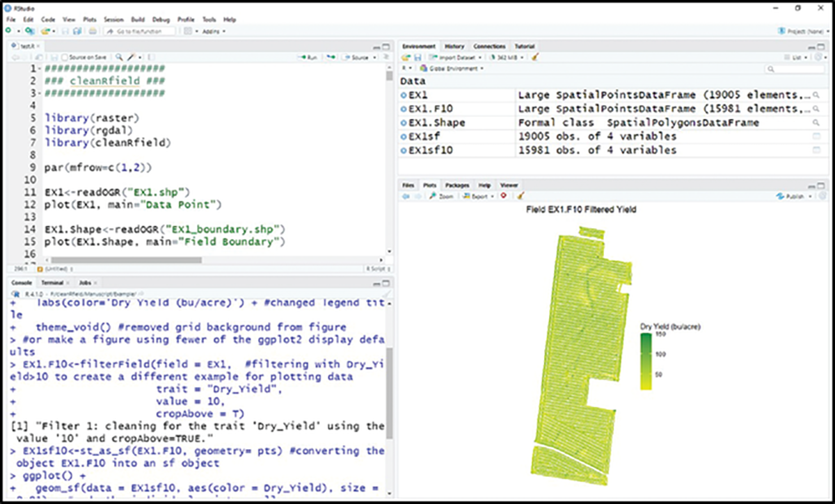Click the Save source file icon in editor
Screen dimensions: 835x504
pos(54,57)
